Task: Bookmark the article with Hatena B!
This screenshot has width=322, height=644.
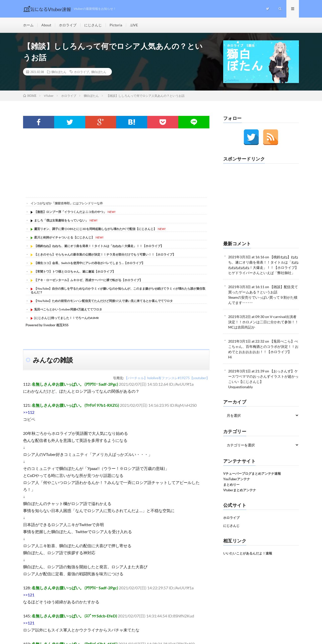Action: (132, 122)
